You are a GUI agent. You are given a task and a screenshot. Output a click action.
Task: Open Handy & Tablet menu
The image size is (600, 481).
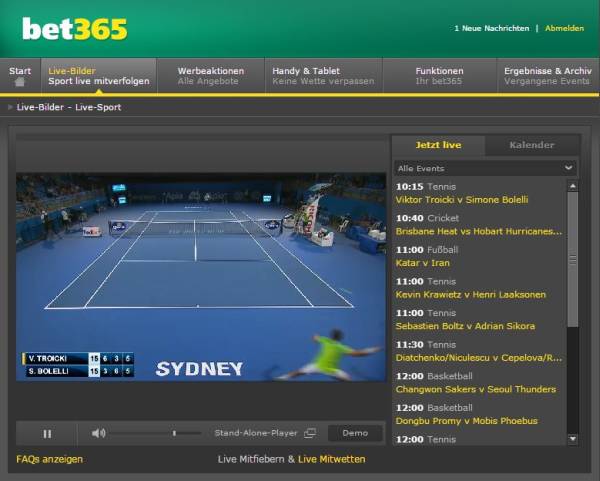coord(323,76)
